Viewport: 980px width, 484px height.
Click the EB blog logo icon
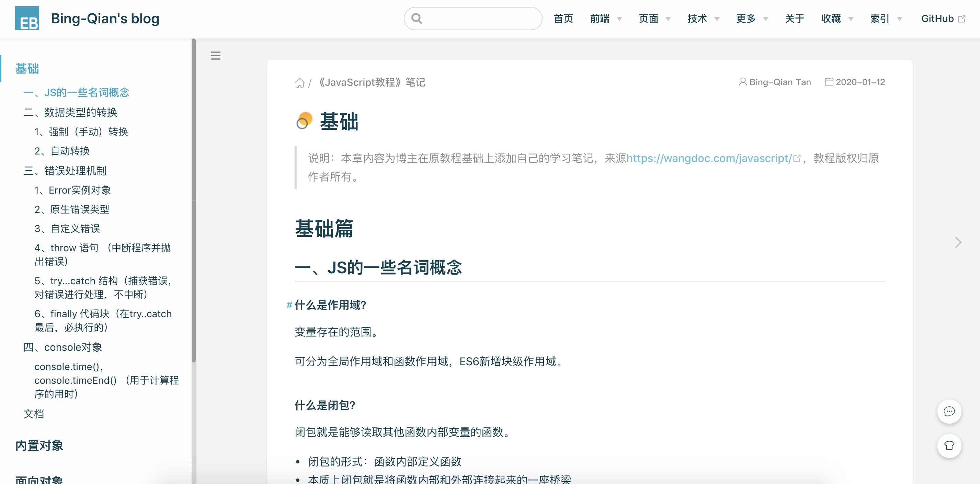(x=27, y=18)
